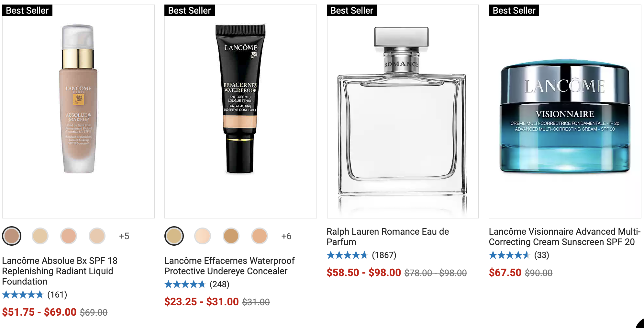Image resolution: width=644 pixels, height=328 pixels.
Task: Select the peach-orange concealer shade swatch
Action: (260, 236)
